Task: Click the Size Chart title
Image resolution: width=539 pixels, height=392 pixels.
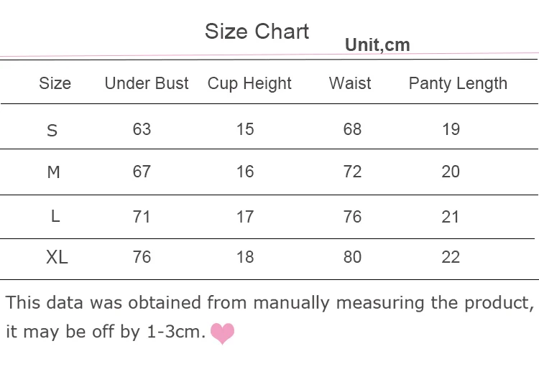Action: pyautogui.click(x=257, y=32)
